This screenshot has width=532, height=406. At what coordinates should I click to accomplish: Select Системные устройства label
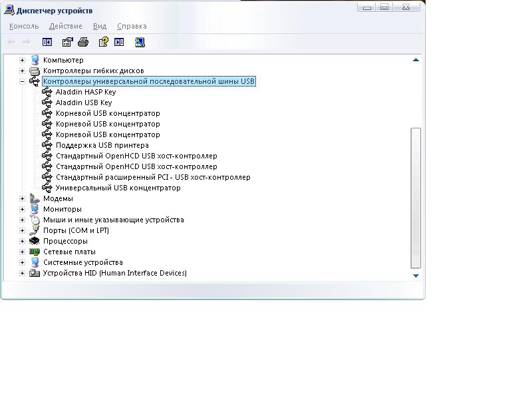click(83, 262)
